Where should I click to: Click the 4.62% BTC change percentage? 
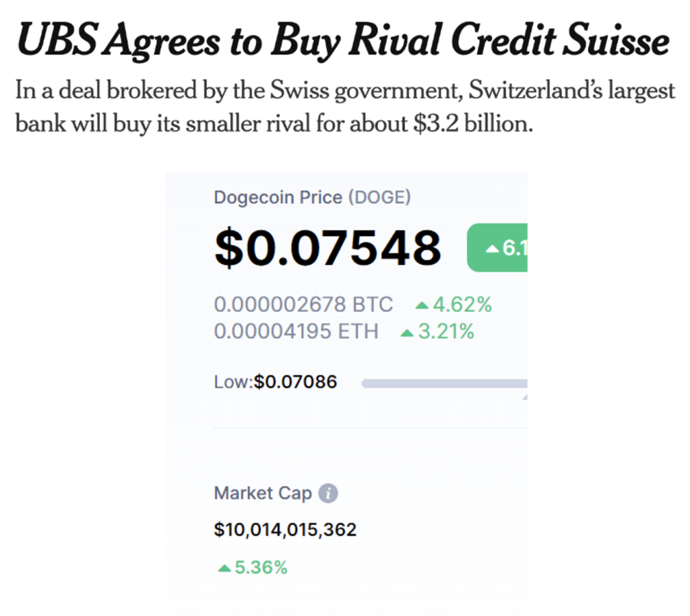[x=462, y=305]
